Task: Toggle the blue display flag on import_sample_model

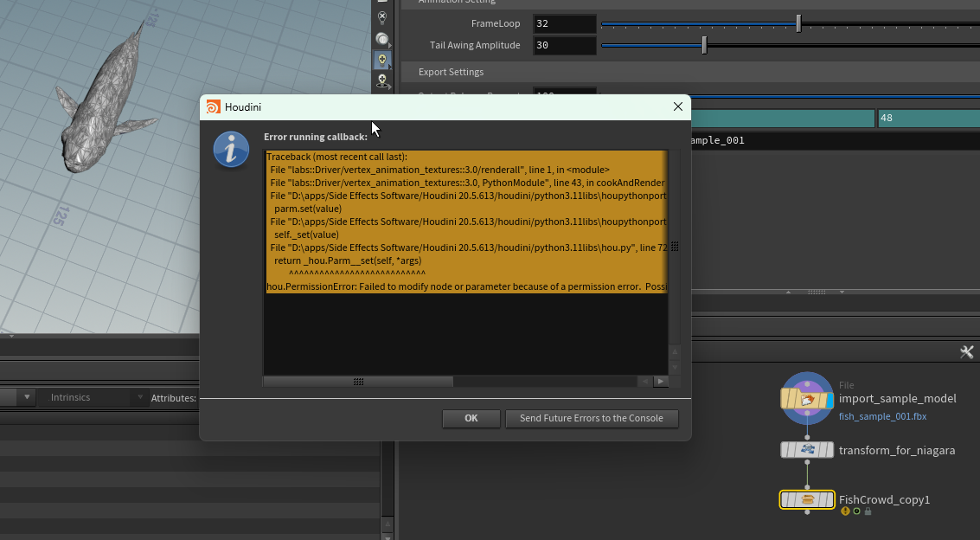Action: (830, 400)
